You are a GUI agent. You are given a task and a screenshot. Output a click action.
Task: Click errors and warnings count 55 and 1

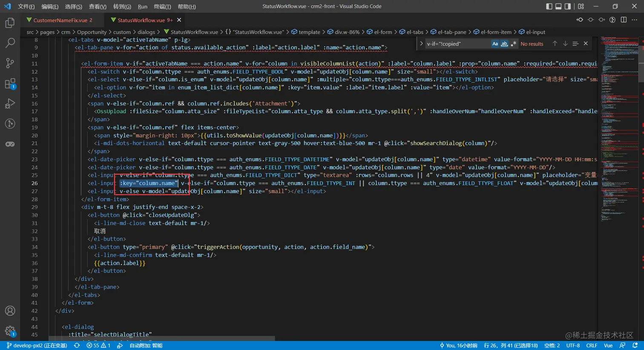tap(98, 345)
